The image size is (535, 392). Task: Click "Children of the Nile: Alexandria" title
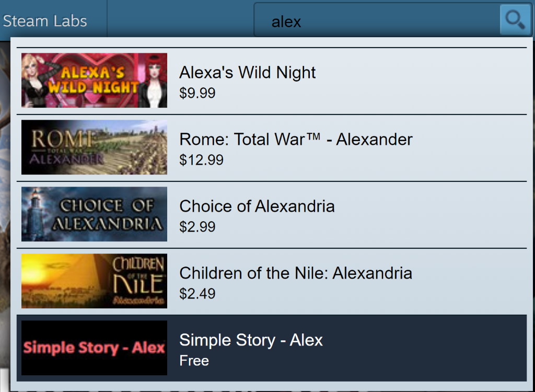(296, 273)
